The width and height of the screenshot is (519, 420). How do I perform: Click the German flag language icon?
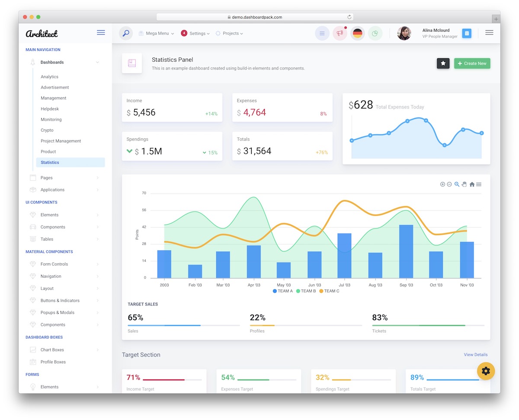click(357, 33)
